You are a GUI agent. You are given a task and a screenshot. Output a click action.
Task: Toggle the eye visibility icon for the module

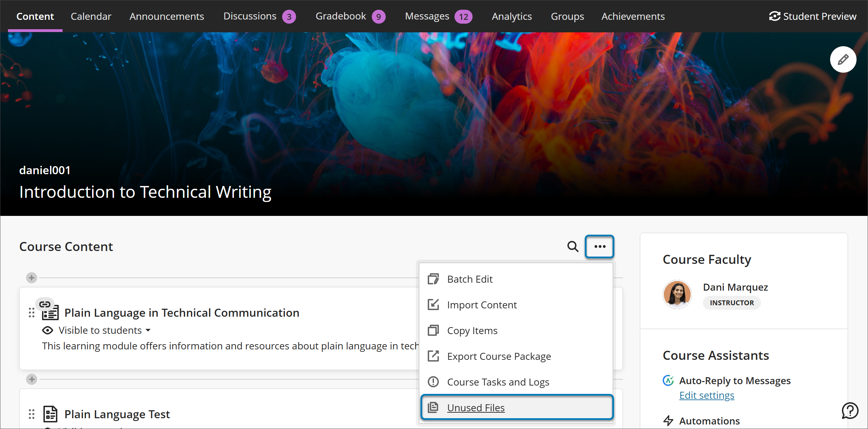click(x=48, y=330)
